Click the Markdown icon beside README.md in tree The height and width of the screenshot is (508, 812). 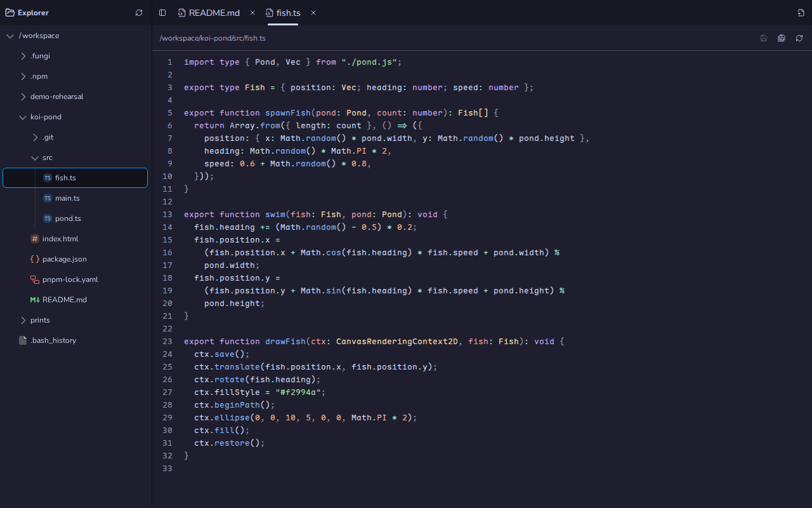tap(35, 300)
